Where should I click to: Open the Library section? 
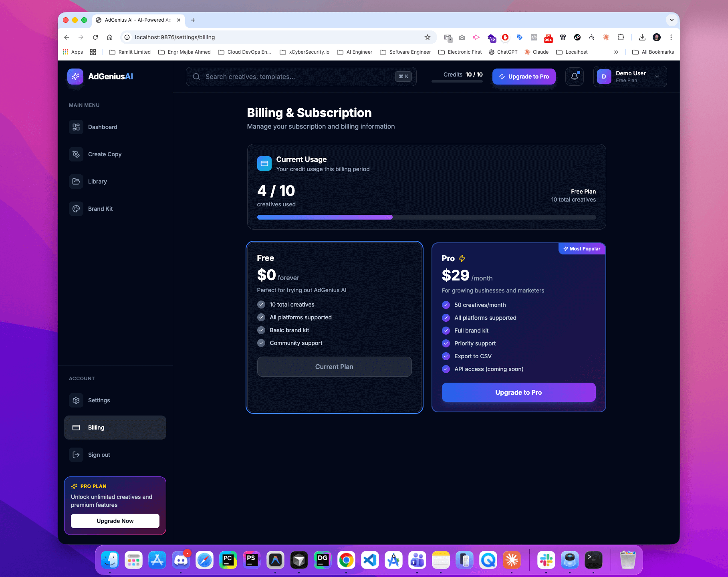pos(97,181)
